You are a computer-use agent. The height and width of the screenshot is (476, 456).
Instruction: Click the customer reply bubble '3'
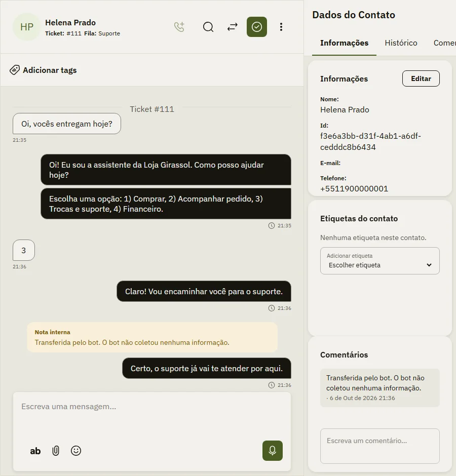tap(24, 251)
